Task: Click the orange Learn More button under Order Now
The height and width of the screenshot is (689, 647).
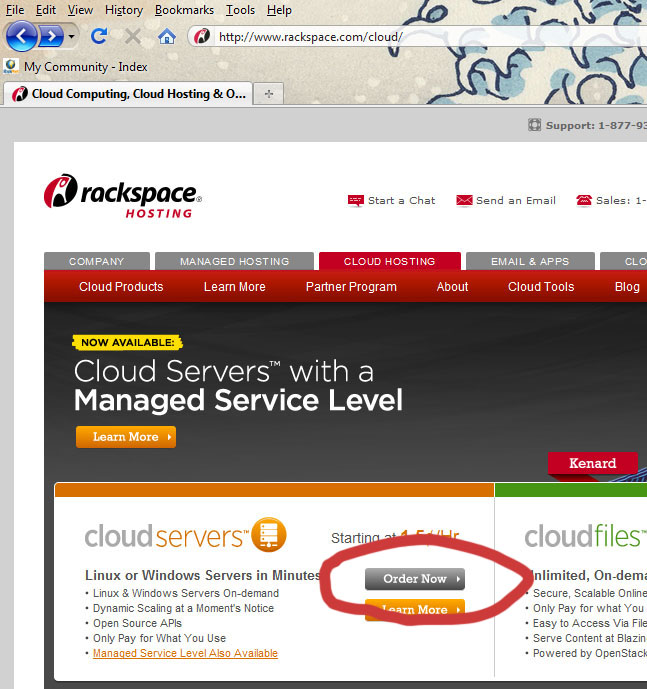Action: coord(414,609)
